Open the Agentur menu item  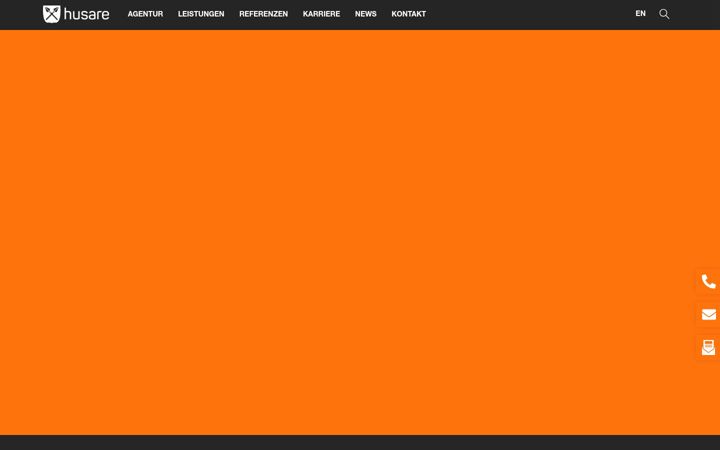point(145,14)
